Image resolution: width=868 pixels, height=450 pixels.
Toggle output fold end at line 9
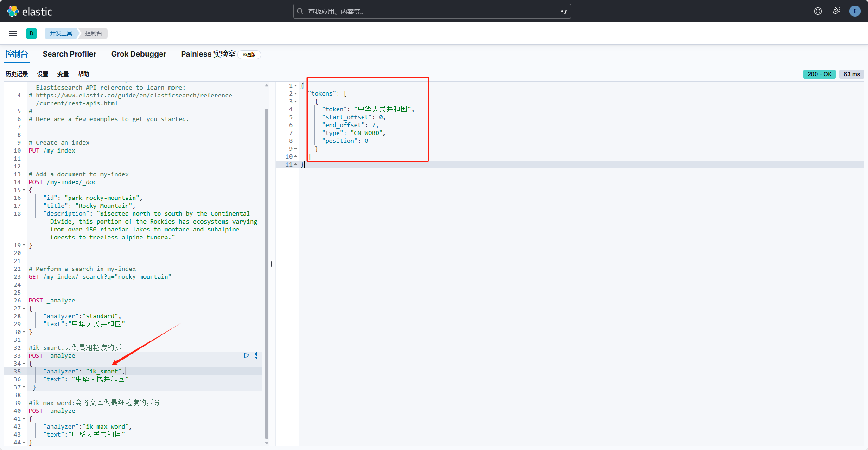(x=296, y=149)
